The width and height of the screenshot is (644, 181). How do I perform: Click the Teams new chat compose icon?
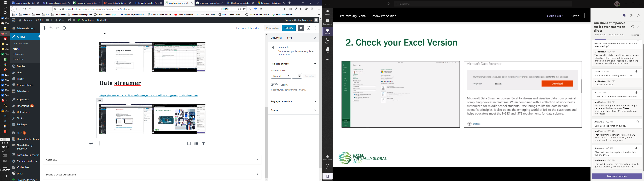[x=389, y=4]
